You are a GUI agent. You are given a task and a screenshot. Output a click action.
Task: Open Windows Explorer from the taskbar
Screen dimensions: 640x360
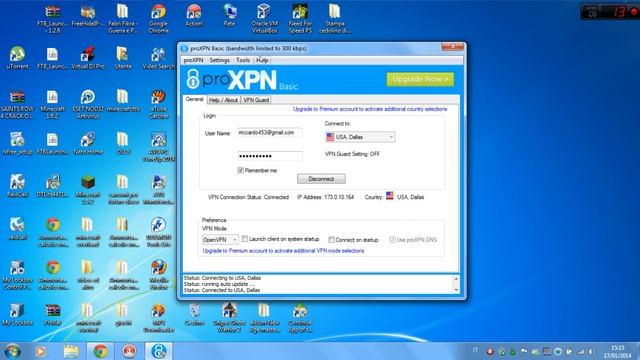coord(71,351)
